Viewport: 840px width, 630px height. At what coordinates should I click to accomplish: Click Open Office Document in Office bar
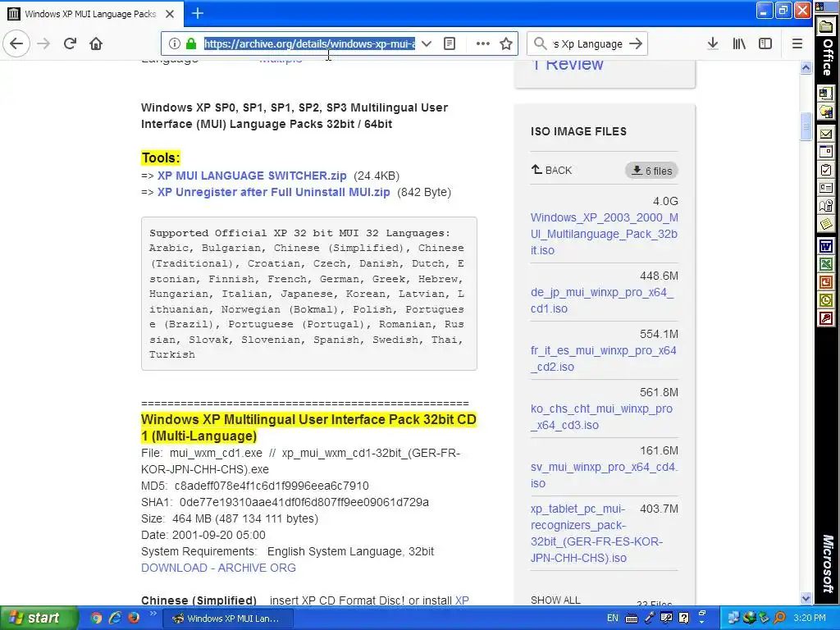[x=825, y=112]
